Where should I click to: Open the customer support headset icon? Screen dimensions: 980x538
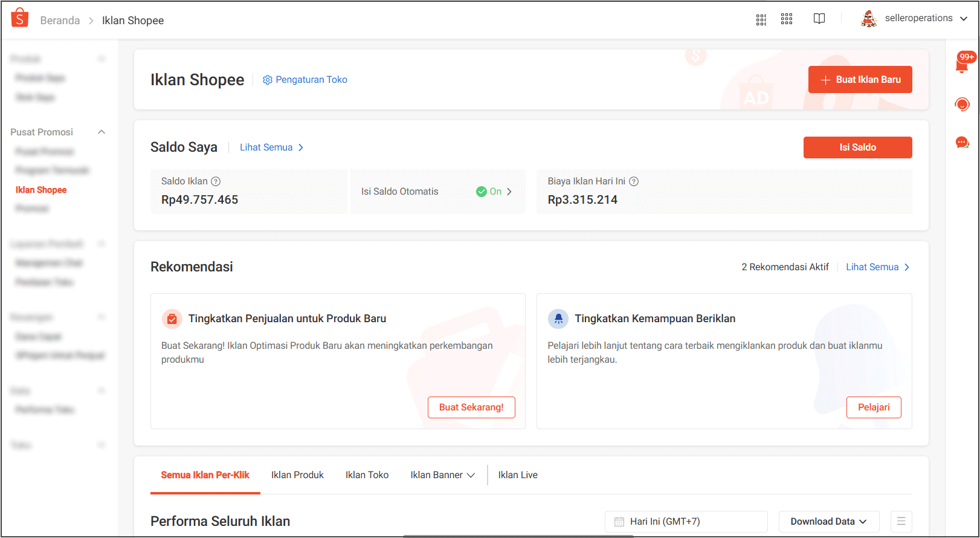coord(962,105)
